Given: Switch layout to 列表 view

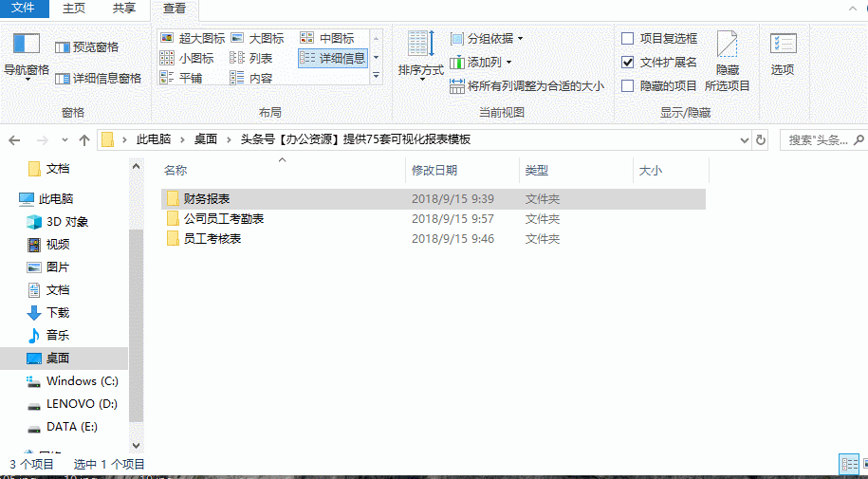Looking at the screenshot, I should tap(250, 58).
